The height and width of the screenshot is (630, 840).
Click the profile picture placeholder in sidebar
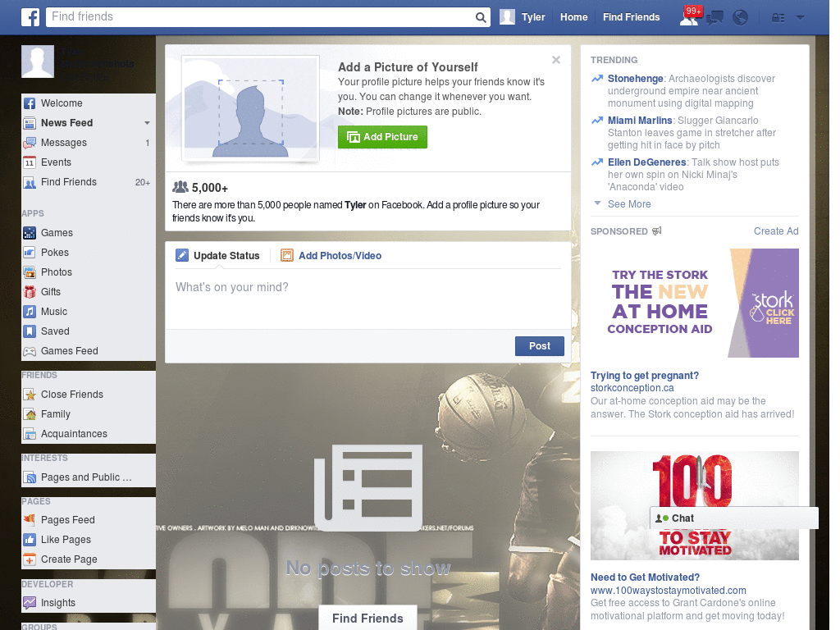[x=38, y=62]
